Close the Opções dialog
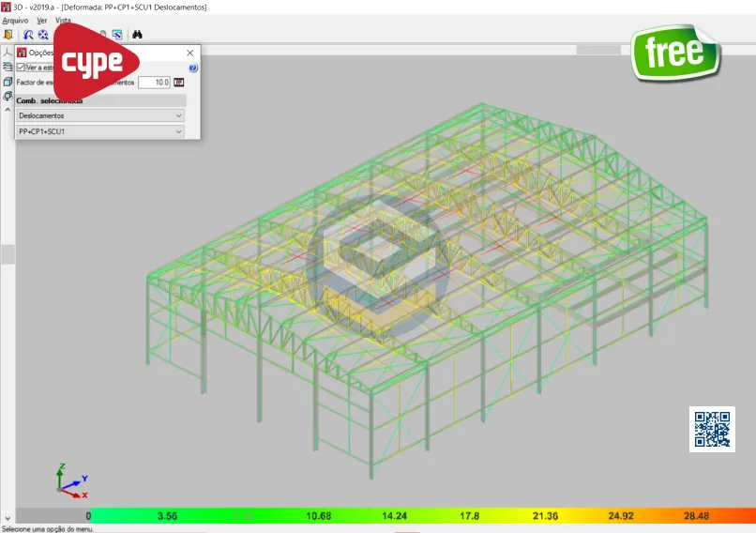The image size is (756, 533). [190, 53]
